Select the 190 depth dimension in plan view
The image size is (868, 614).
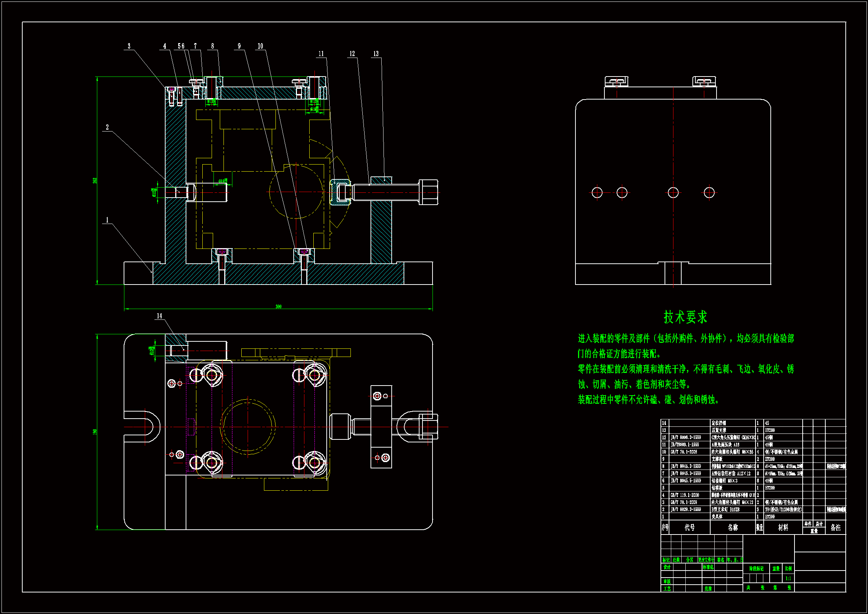coord(95,432)
